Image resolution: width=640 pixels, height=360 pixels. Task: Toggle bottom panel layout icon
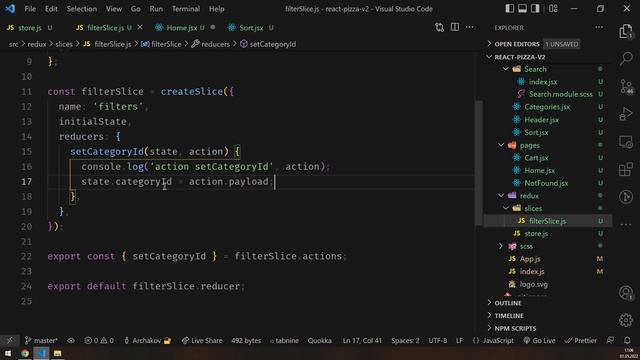point(522,9)
